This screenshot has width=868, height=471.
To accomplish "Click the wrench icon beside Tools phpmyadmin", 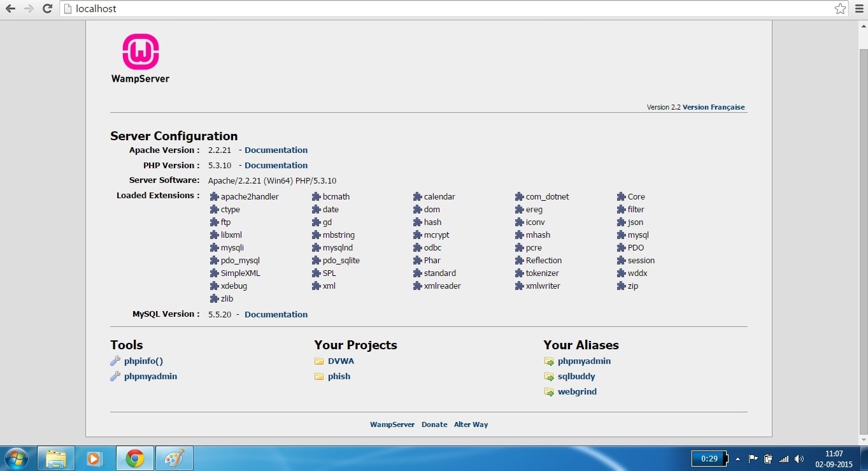I will coord(115,376).
